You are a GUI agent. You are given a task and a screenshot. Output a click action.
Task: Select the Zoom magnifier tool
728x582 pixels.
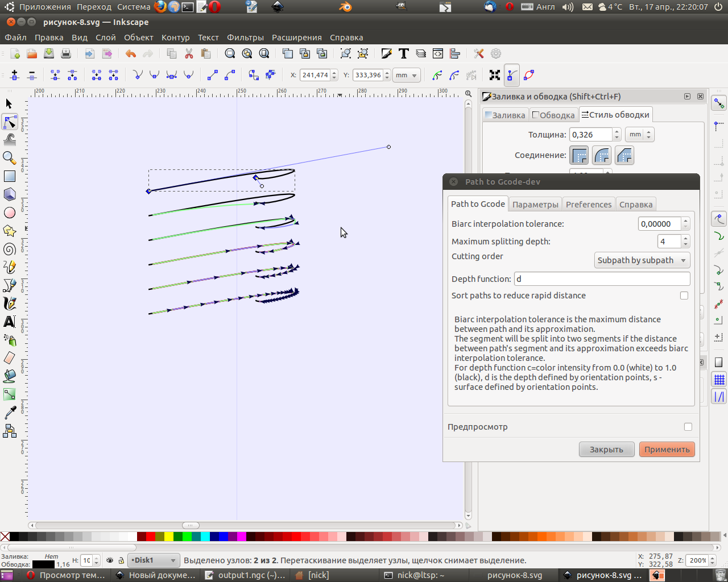click(x=9, y=158)
